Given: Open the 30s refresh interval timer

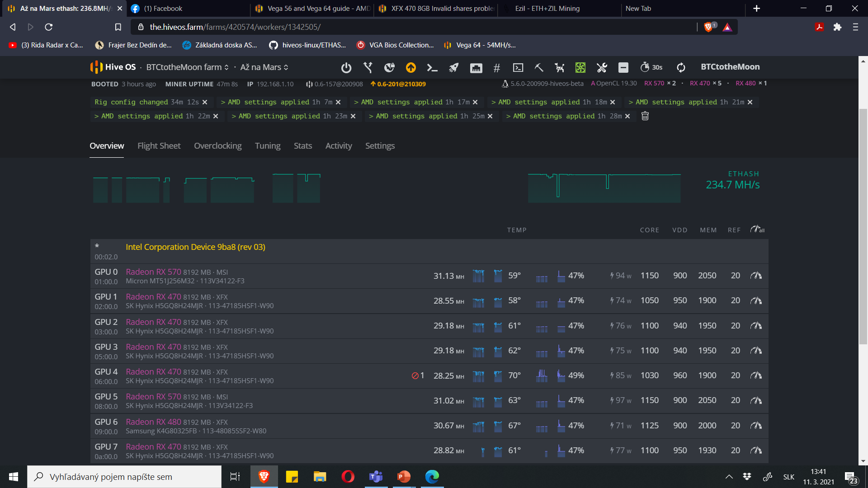Looking at the screenshot, I should click(651, 67).
